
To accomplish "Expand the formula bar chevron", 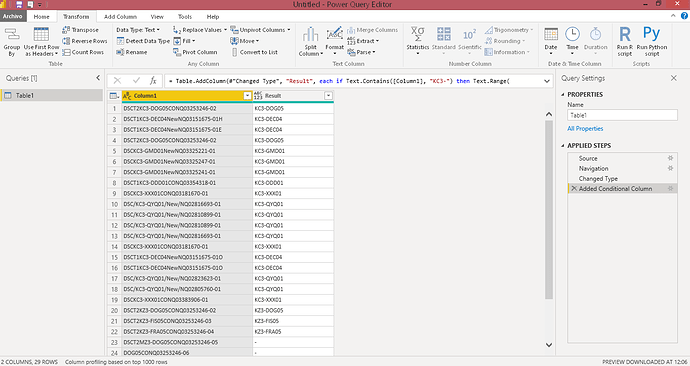I will pos(547,81).
